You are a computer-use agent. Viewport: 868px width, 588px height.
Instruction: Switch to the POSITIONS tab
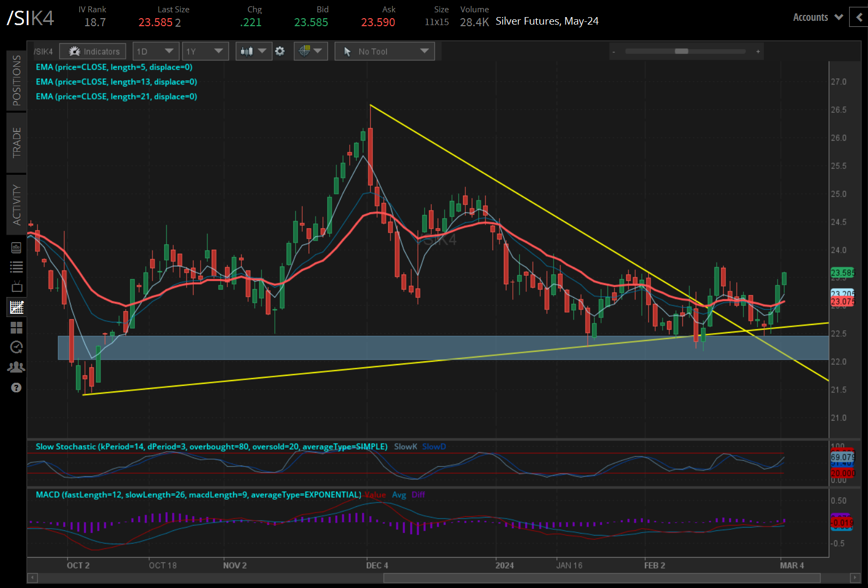click(17, 80)
